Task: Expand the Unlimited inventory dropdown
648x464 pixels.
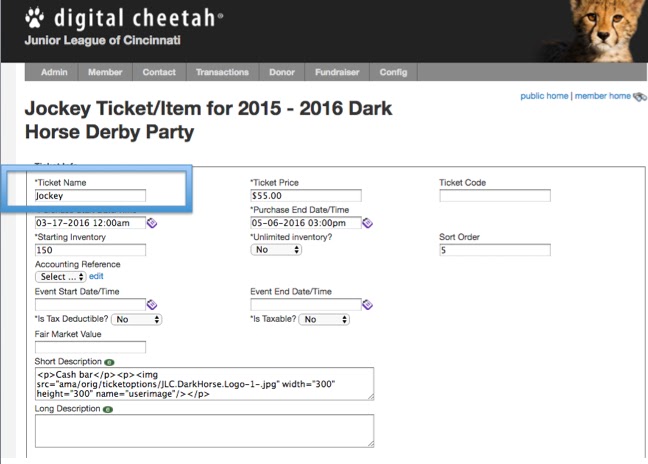Action: pos(276,250)
